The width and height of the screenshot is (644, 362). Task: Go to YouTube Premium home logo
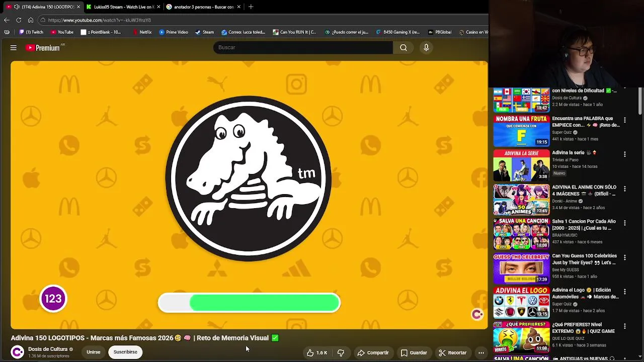43,48
